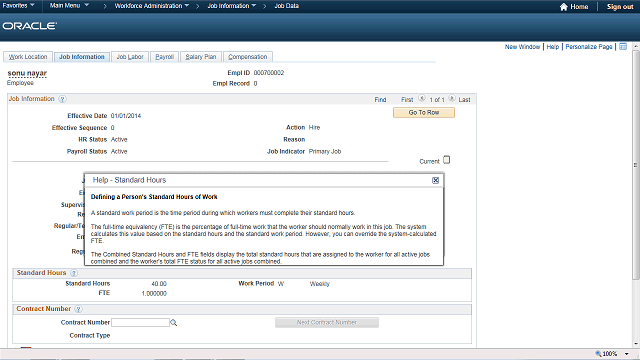Click the Contract Number lookup magnifier
The image size is (640, 360).
(x=173, y=323)
